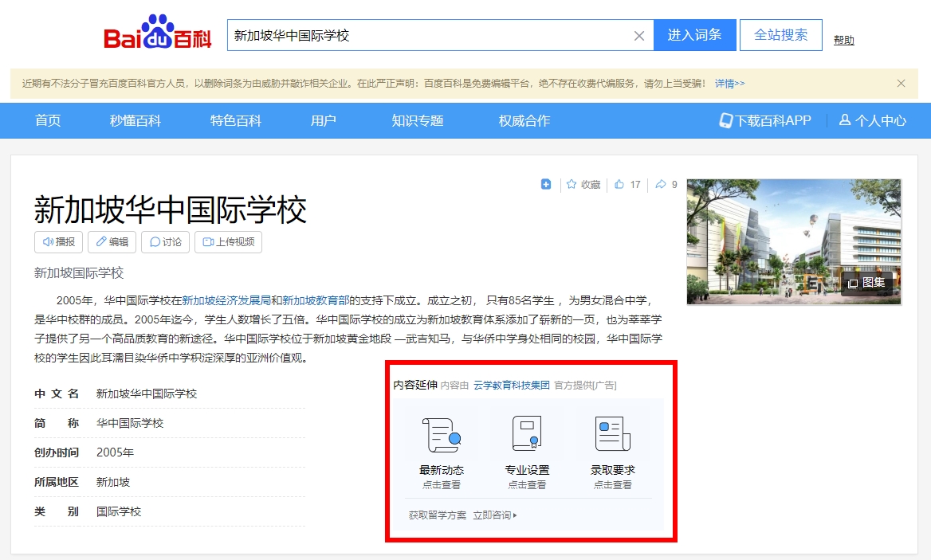This screenshot has height=560, width=931.
Task: Open the 权威合作 navigation menu
Action: point(522,120)
